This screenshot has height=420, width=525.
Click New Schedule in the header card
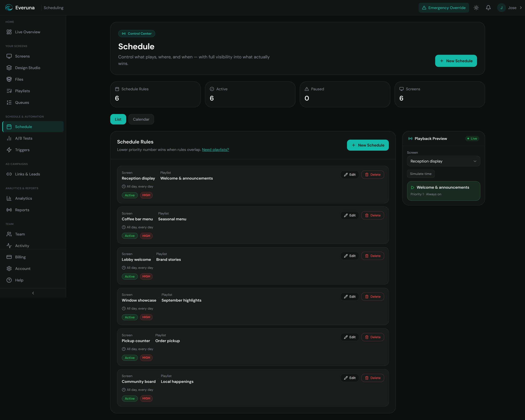[456, 61]
